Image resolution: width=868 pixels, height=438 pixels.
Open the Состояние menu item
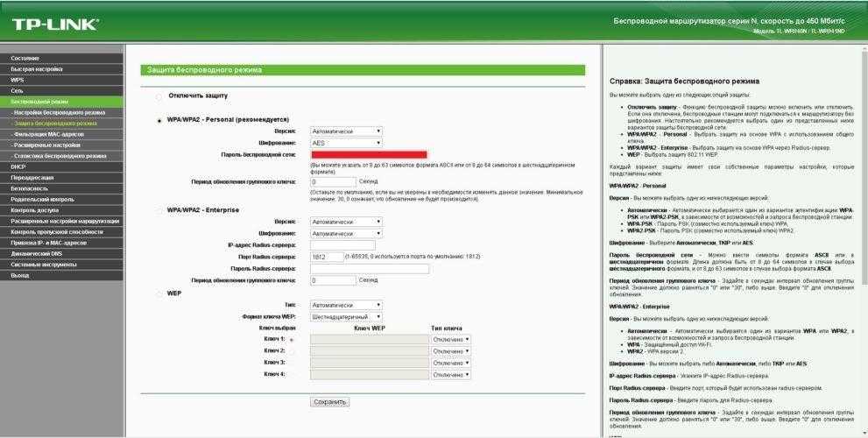click(x=25, y=58)
